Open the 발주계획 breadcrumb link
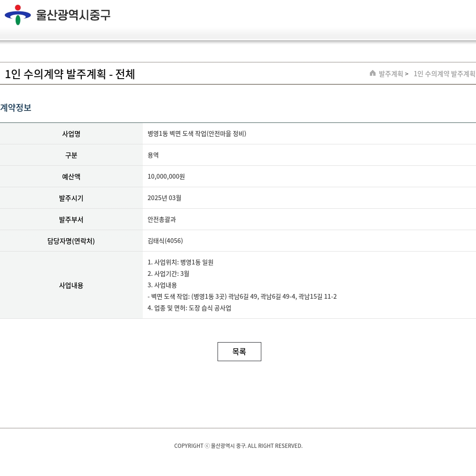 391,74
